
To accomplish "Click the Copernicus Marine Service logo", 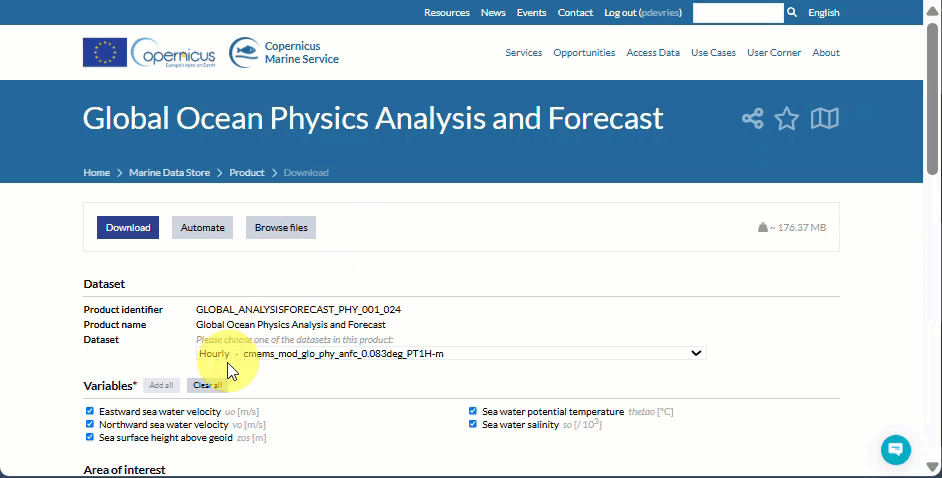I will point(284,52).
